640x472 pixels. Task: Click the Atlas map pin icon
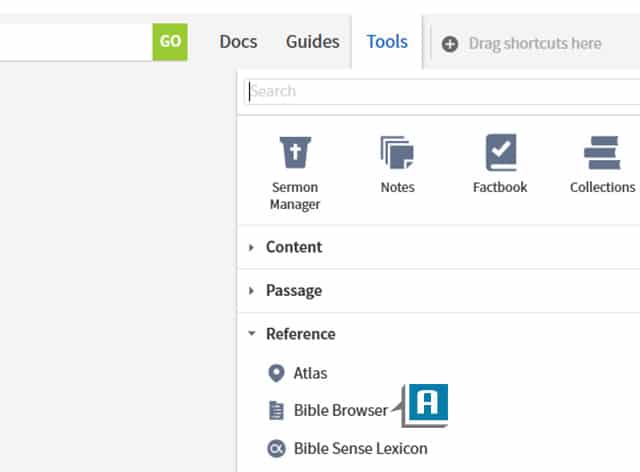coord(277,373)
